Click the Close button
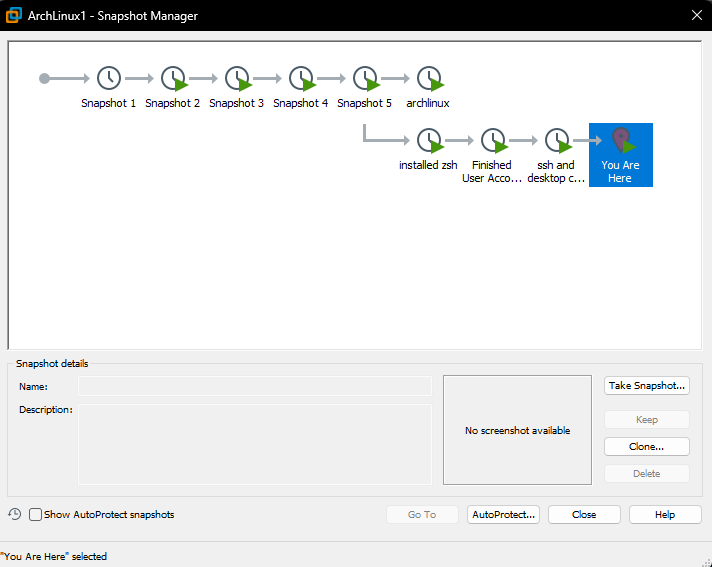The height and width of the screenshot is (567, 712). 584,514
